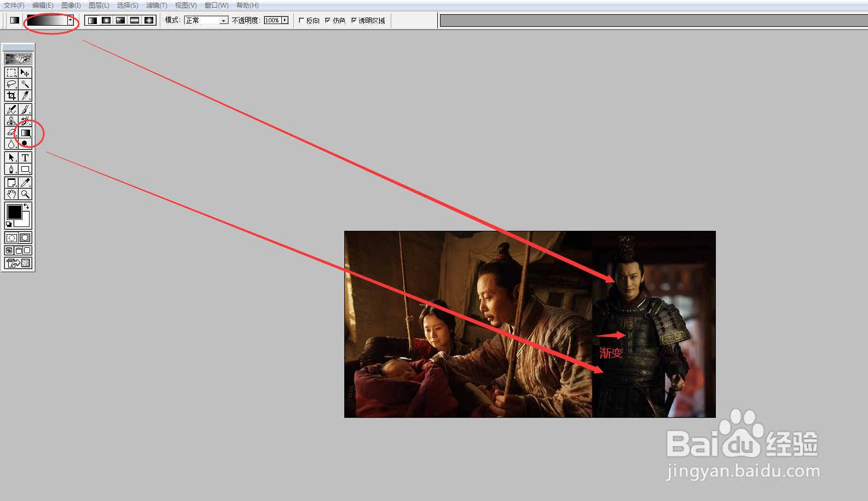
Task: Choose Diamond Gradient style
Action: [x=149, y=20]
